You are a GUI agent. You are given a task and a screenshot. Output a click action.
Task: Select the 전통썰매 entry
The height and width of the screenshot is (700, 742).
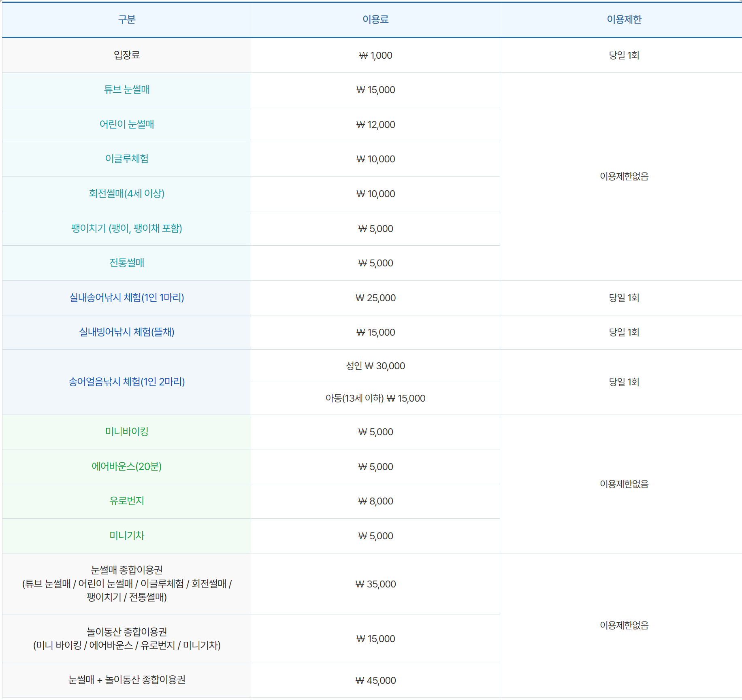126,263
